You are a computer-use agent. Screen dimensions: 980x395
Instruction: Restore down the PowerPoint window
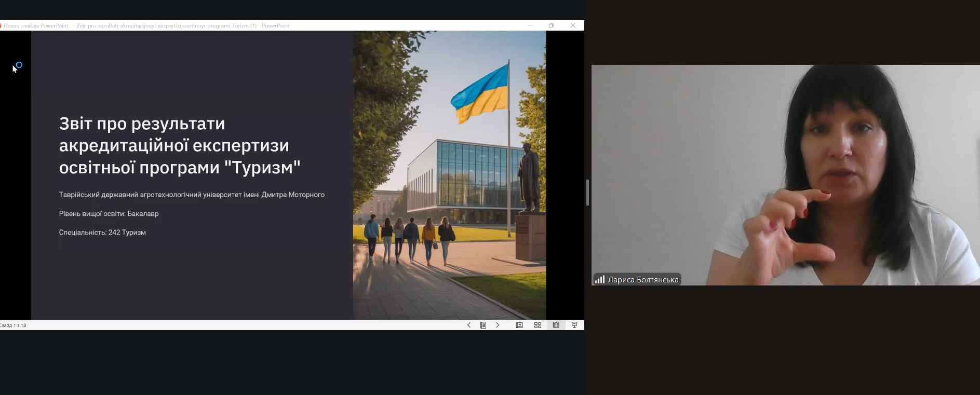(551, 25)
